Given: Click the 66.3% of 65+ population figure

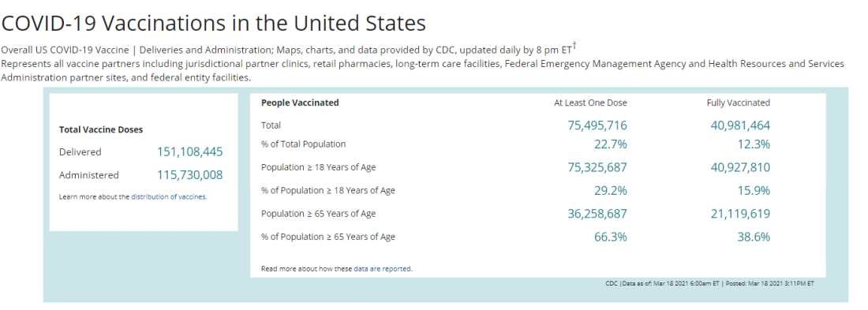Looking at the screenshot, I should click(610, 237).
